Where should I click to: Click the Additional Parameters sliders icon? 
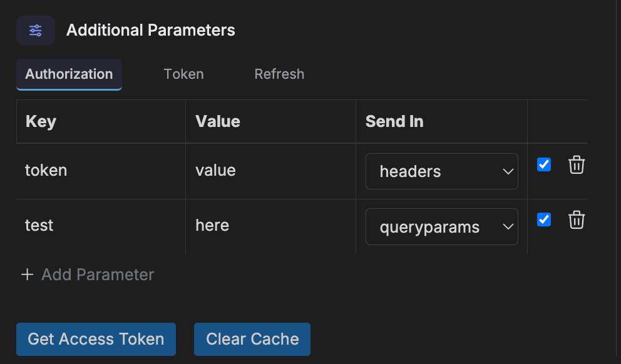point(36,30)
